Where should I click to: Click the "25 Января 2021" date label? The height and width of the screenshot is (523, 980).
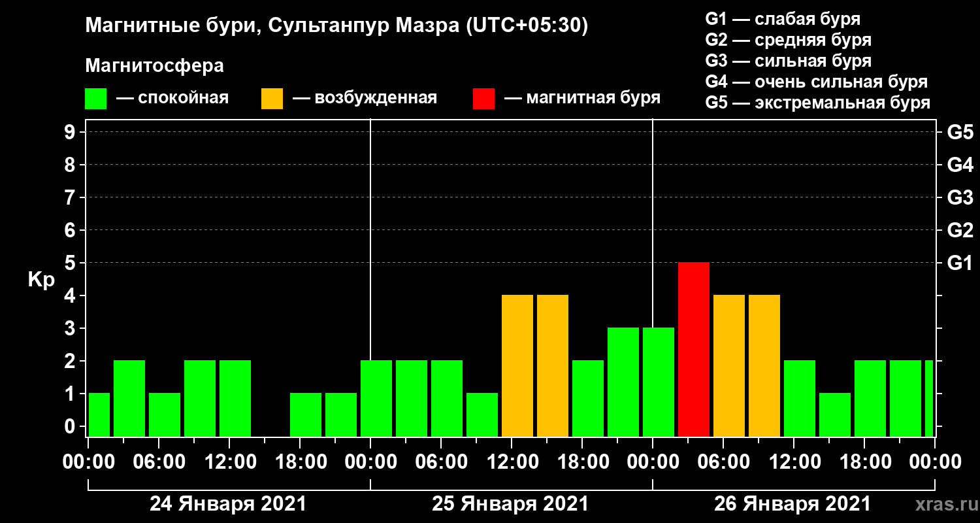tap(510, 504)
